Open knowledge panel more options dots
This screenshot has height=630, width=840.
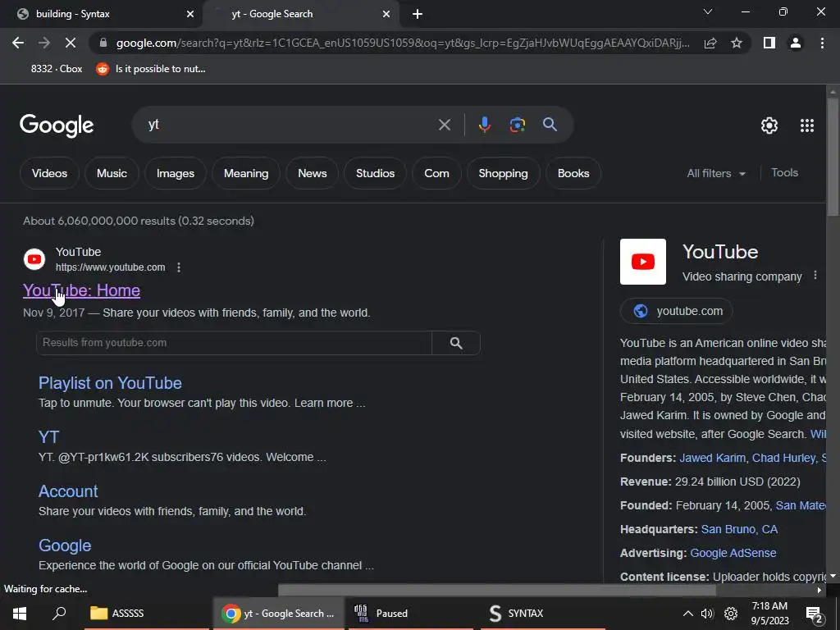815,276
